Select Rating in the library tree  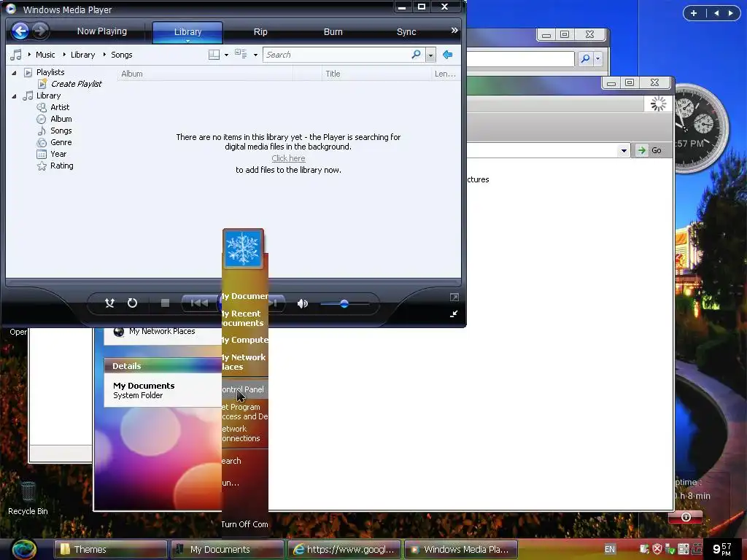[x=61, y=166]
